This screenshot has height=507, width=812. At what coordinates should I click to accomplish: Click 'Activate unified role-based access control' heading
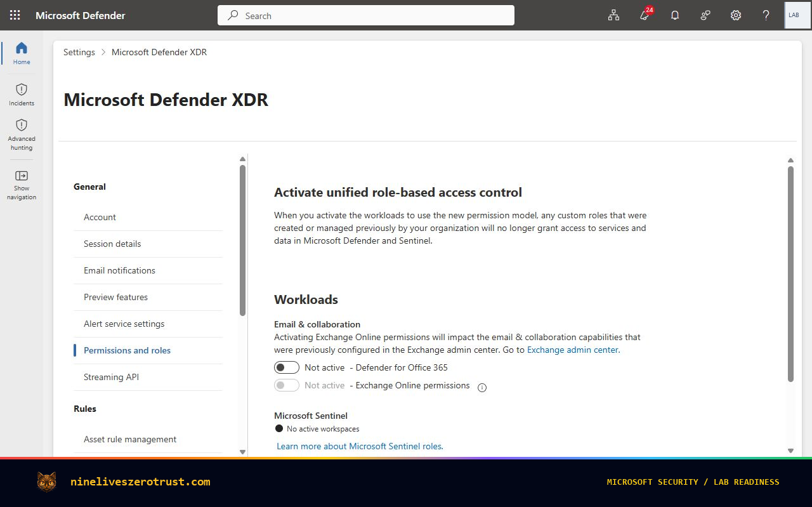pos(398,192)
